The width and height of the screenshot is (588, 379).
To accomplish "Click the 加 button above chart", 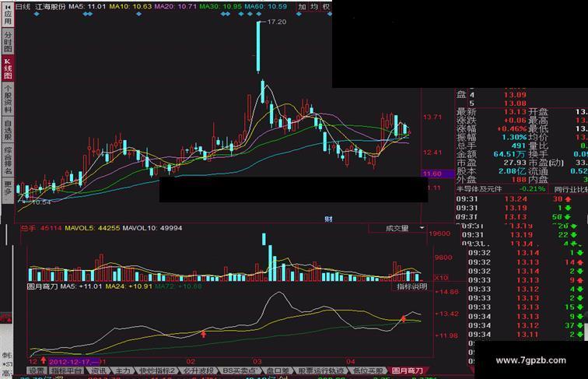I will 303,6.
